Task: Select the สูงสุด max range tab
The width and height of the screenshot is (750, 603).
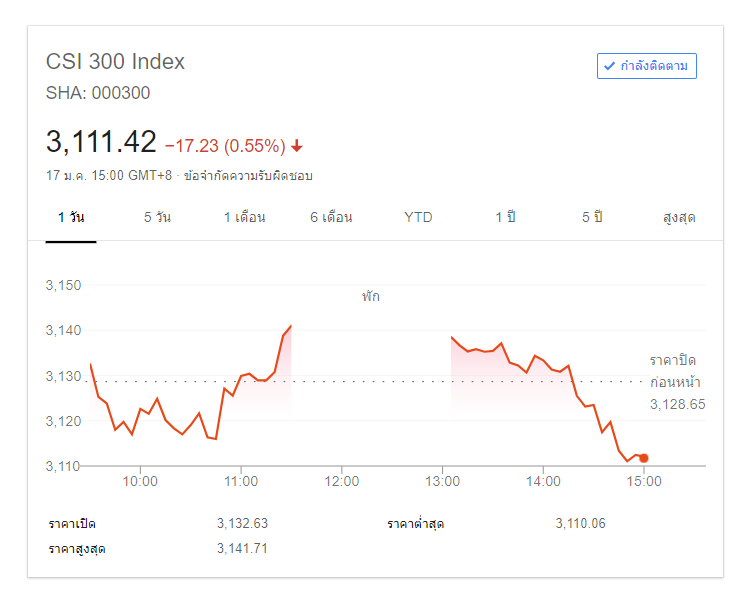Action: (679, 217)
